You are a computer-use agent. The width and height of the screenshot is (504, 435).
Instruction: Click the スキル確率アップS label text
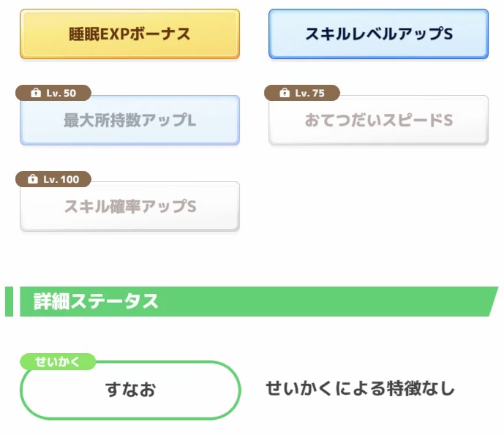[130, 206]
